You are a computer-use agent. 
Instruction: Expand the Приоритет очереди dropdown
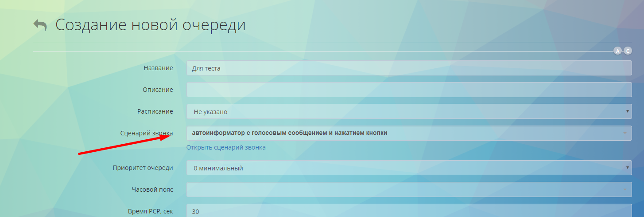[409, 168]
